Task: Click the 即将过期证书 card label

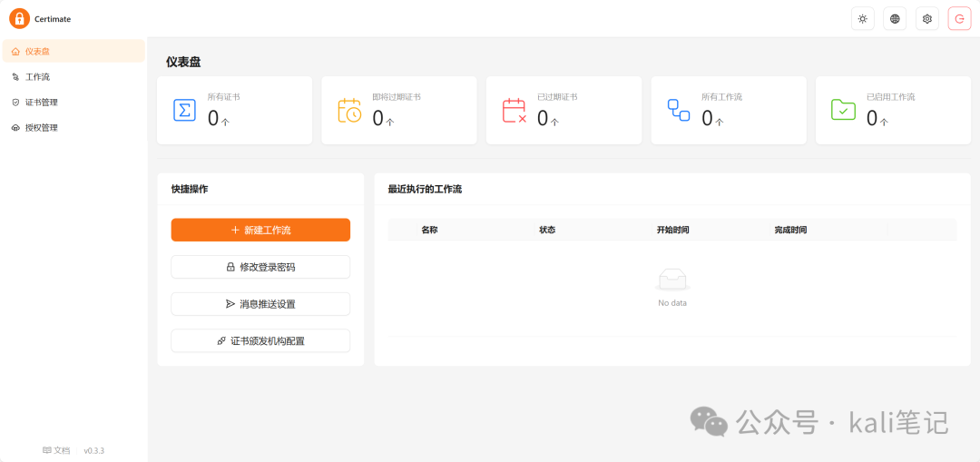Action: coord(397,97)
